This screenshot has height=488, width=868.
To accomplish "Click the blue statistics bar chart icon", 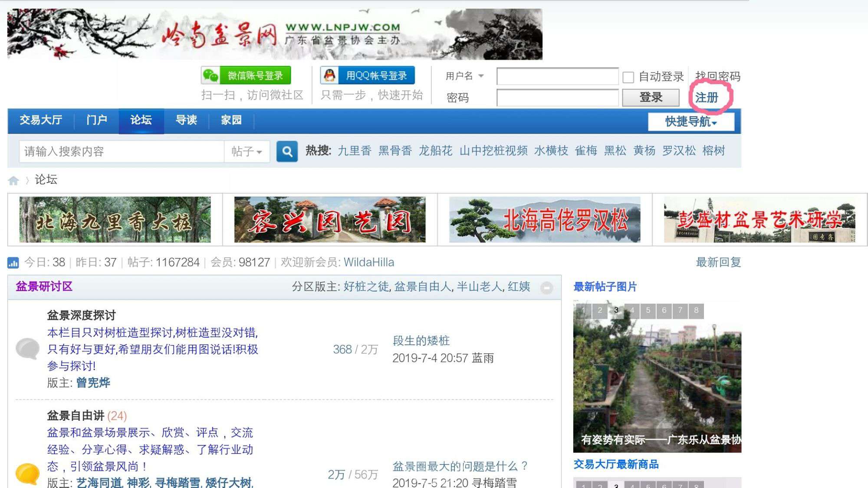I will click(13, 262).
